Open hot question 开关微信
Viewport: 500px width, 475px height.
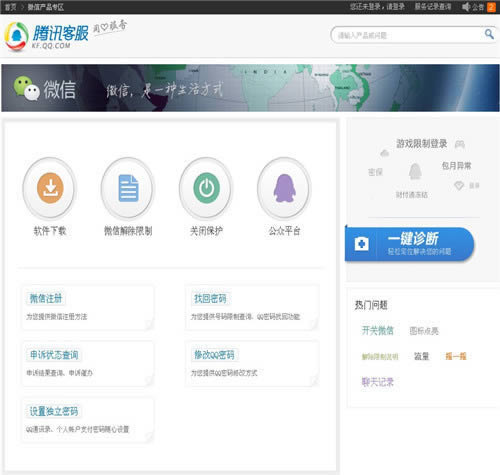tap(378, 331)
